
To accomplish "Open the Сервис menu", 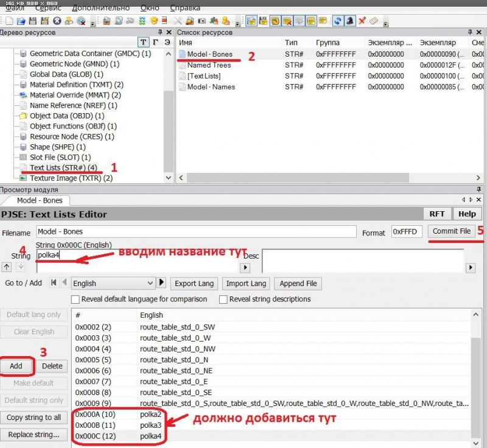I will click(x=47, y=8).
